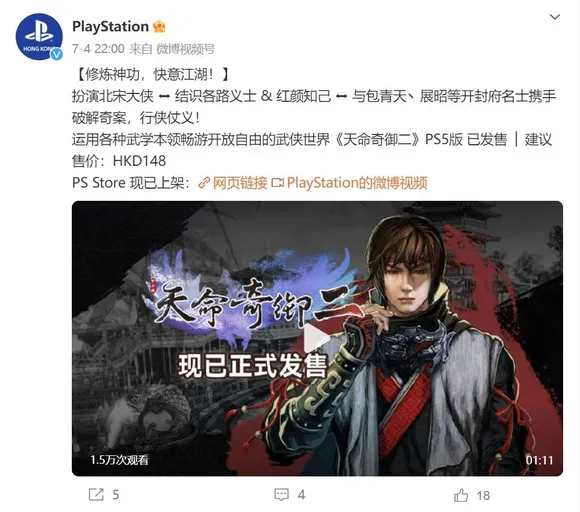The image size is (580, 512).
Task: Click the repost share icon
Action: click(96, 495)
